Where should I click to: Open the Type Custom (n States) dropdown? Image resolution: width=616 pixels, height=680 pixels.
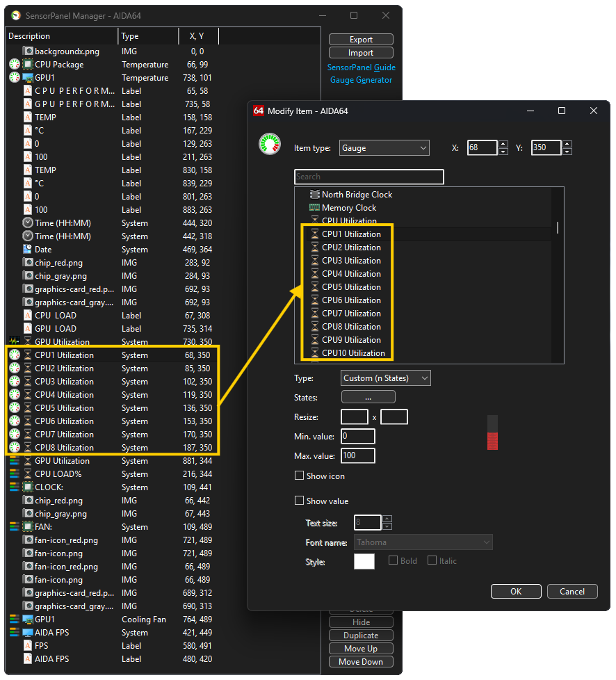point(386,378)
